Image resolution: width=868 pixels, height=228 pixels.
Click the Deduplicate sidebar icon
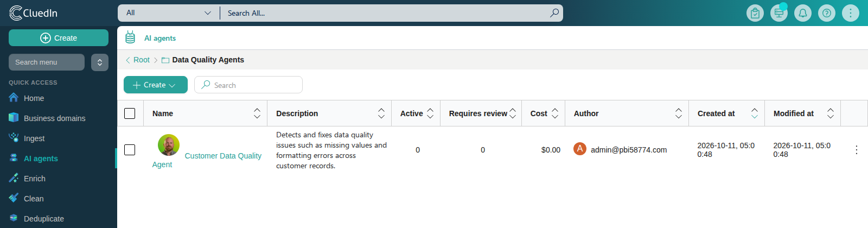14,218
